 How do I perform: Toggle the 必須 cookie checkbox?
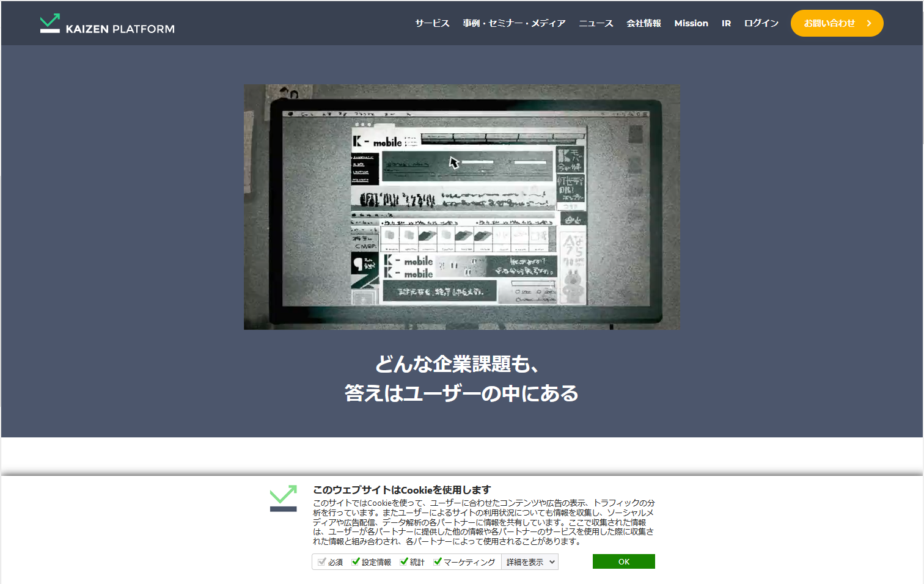[321, 562]
